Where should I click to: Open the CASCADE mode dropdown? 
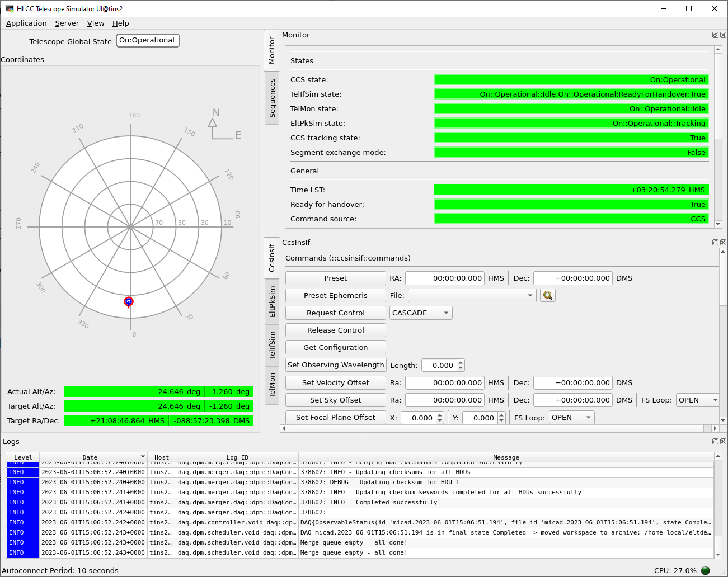pos(420,313)
